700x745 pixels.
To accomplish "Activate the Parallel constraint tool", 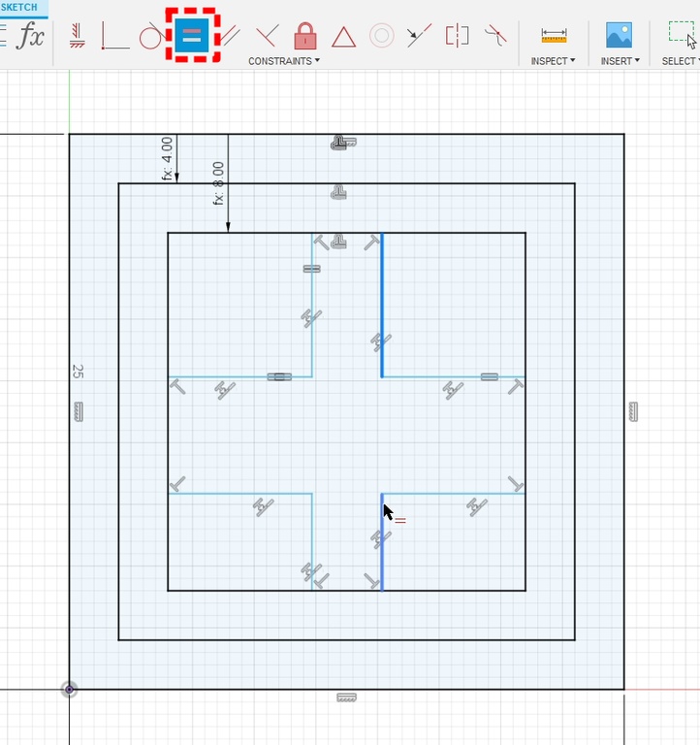I will click(x=231, y=37).
